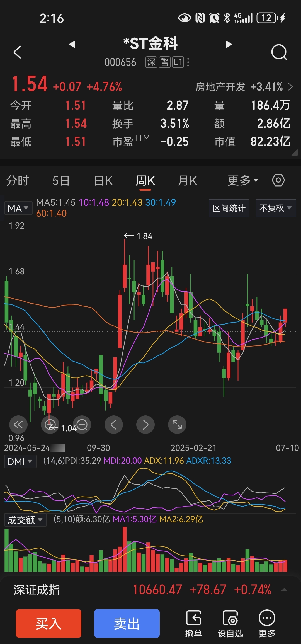The height and width of the screenshot is (644, 301).
Task: Open the DMI indicator dropdown
Action: click(20, 462)
